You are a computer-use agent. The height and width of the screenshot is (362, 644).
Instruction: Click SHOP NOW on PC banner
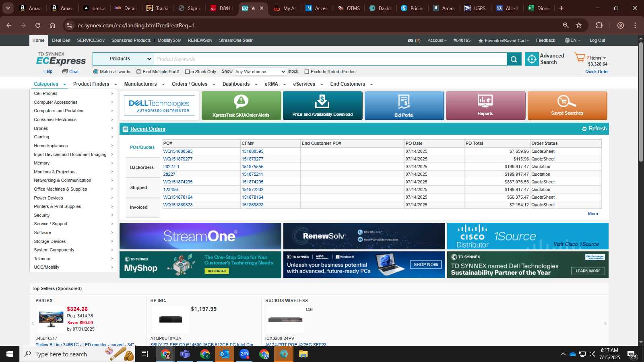[x=426, y=265]
